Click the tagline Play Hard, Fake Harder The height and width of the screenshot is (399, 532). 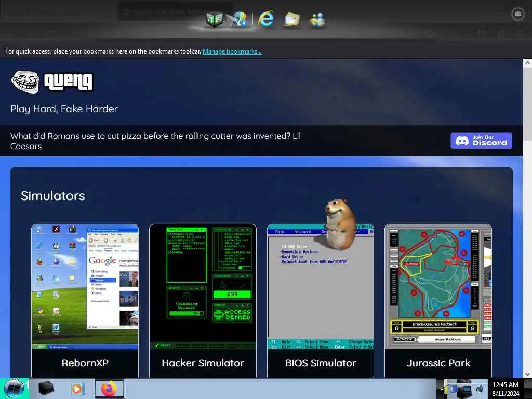point(64,109)
